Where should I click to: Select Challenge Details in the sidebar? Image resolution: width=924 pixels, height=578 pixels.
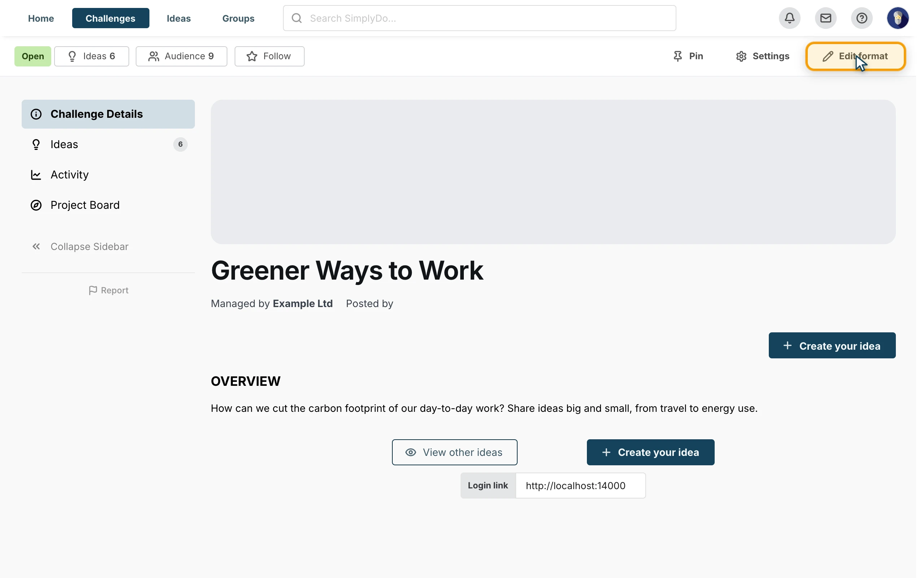108,114
